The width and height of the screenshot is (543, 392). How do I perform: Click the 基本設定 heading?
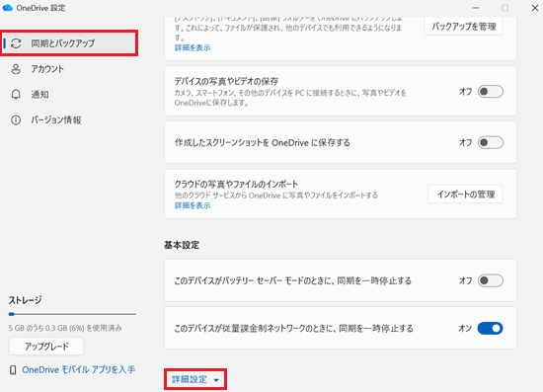point(182,245)
